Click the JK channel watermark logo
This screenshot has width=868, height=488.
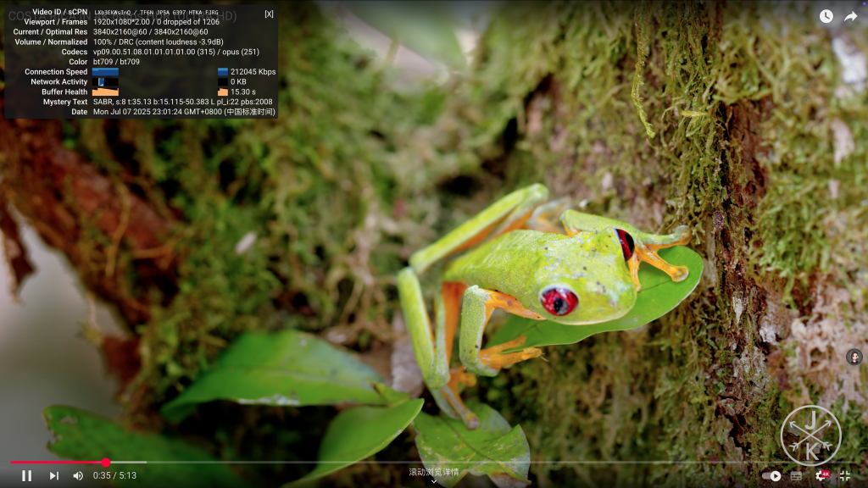(x=810, y=435)
